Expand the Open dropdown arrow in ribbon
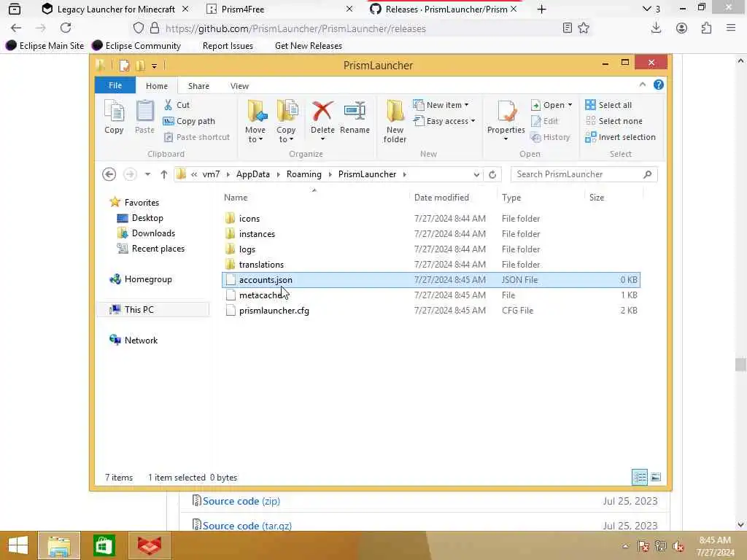The height and width of the screenshot is (560, 747). 570,105
